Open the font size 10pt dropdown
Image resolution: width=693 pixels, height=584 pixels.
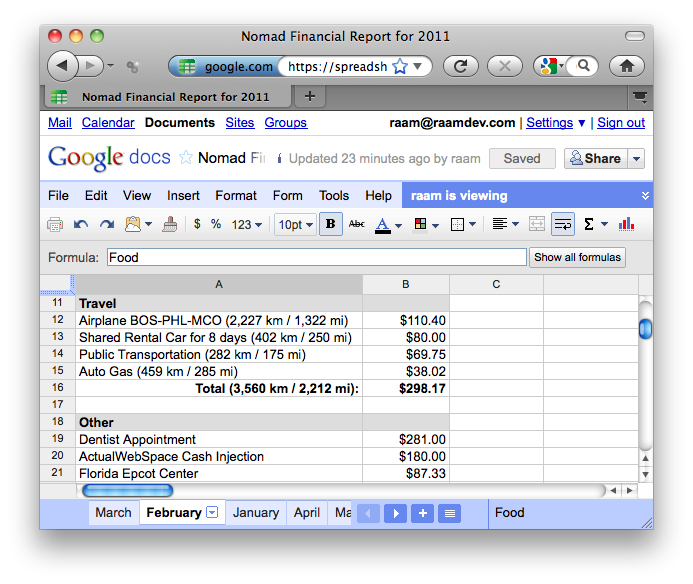295,224
